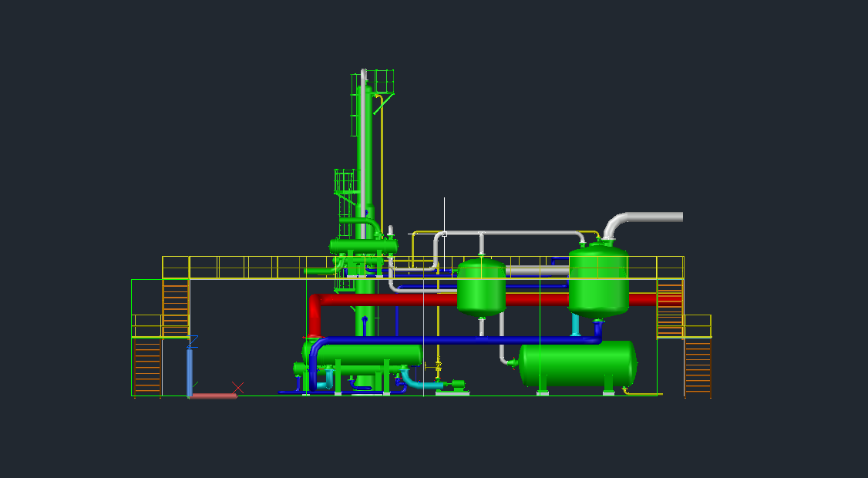Select the yellow valve on the vertical yellow line

point(439,367)
